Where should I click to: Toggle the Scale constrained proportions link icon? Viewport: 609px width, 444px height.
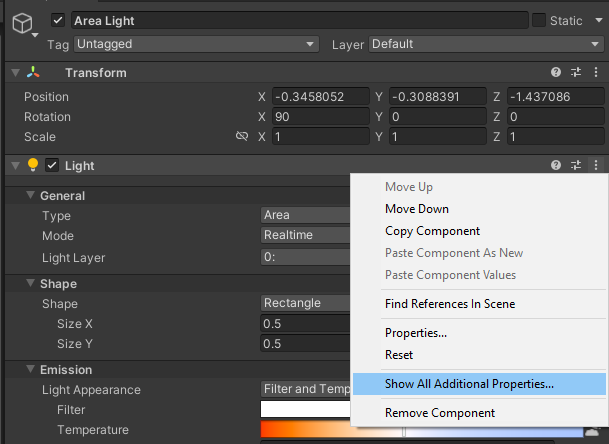[242, 136]
